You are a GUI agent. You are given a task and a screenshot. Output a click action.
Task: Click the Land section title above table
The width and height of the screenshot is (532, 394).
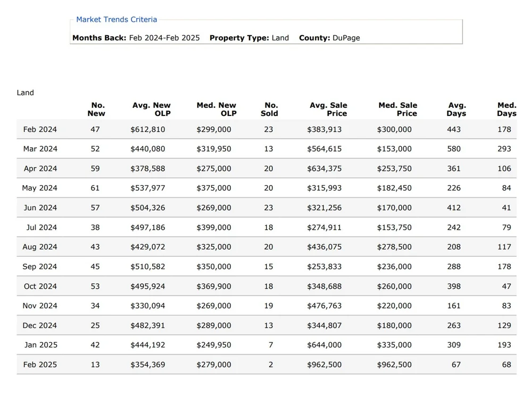25,93
